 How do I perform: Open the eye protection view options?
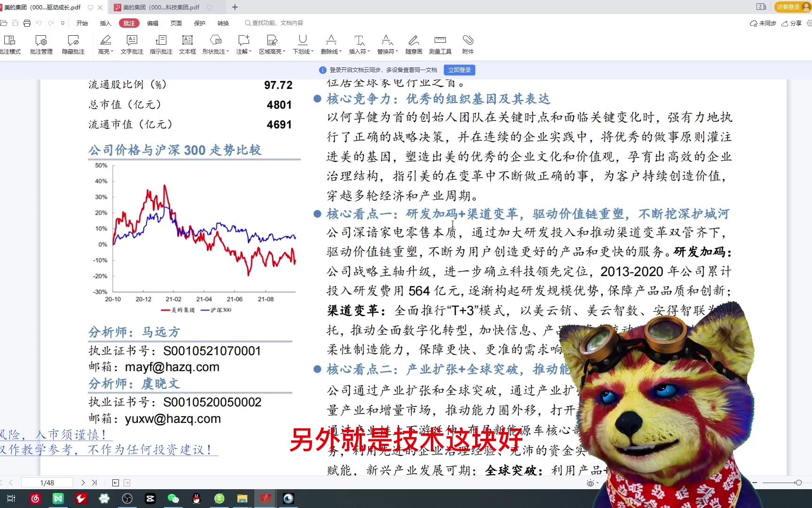(591, 483)
